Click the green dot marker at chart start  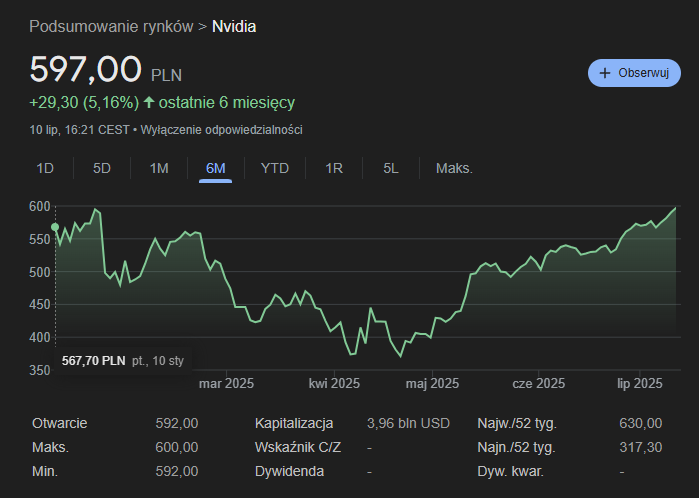pos(55,227)
